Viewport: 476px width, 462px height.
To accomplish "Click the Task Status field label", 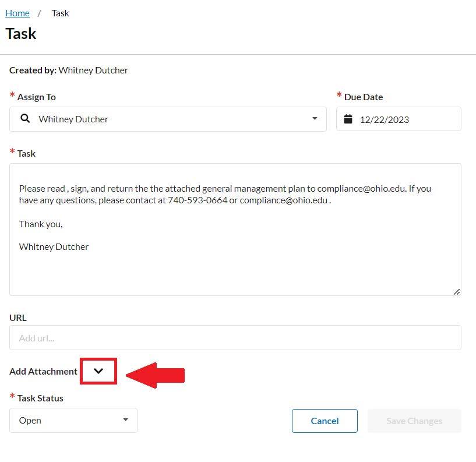I will [40, 398].
